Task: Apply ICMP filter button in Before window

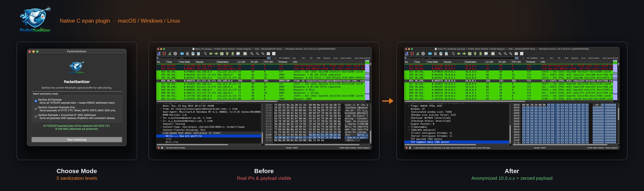Action: (x=318, y=58)
